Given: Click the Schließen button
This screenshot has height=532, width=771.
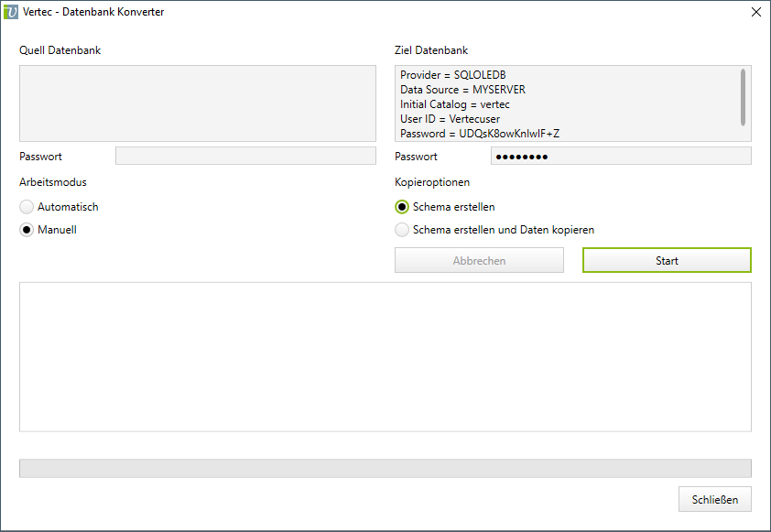Looking at the screenshot, I should tap(714, 499).
